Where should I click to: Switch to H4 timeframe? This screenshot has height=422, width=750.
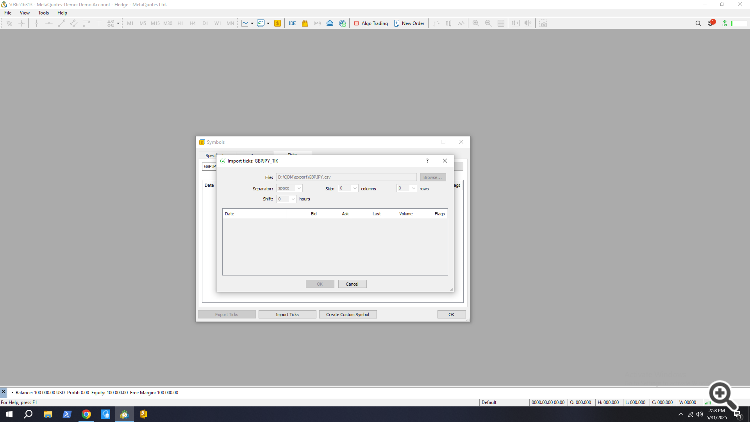click(193, 23)
